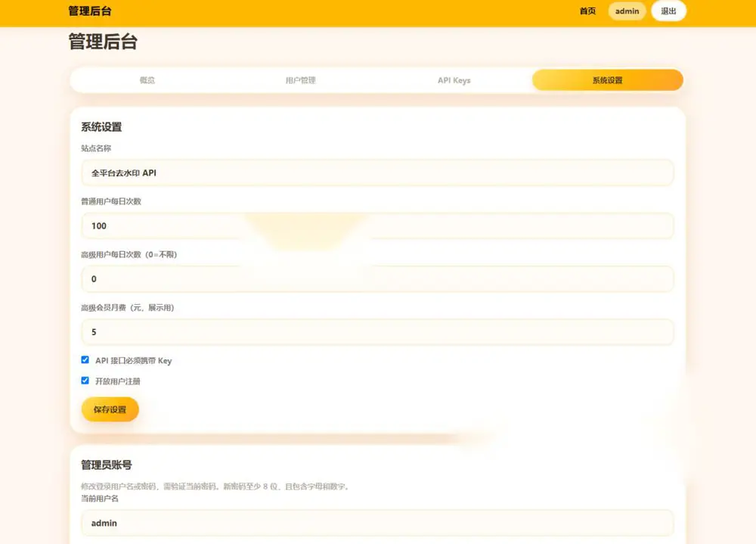Select the 系统设置 tab
The width and height of the screenshot is (756, 544).
pyautogui.click(x=608, y=80)
